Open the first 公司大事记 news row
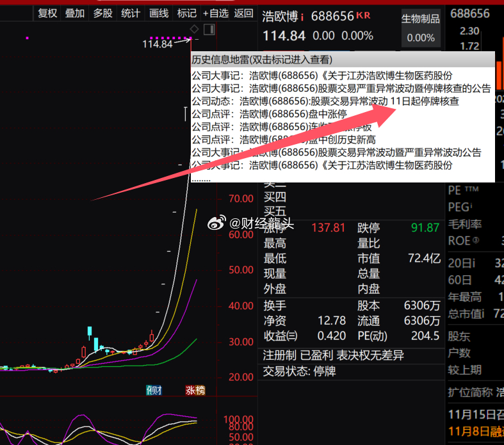Screen dimensions: 504x445 click(x=321, y=76)
